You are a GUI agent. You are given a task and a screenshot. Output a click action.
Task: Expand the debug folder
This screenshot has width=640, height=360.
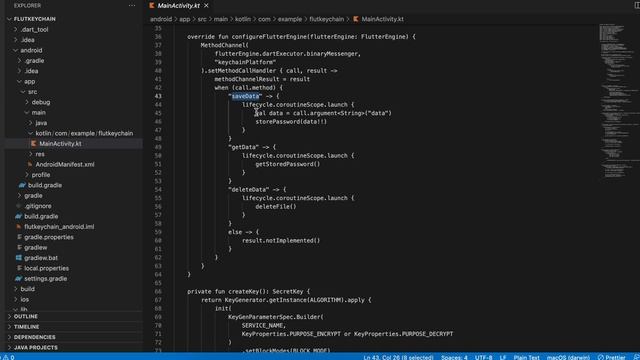pos(27,102)
